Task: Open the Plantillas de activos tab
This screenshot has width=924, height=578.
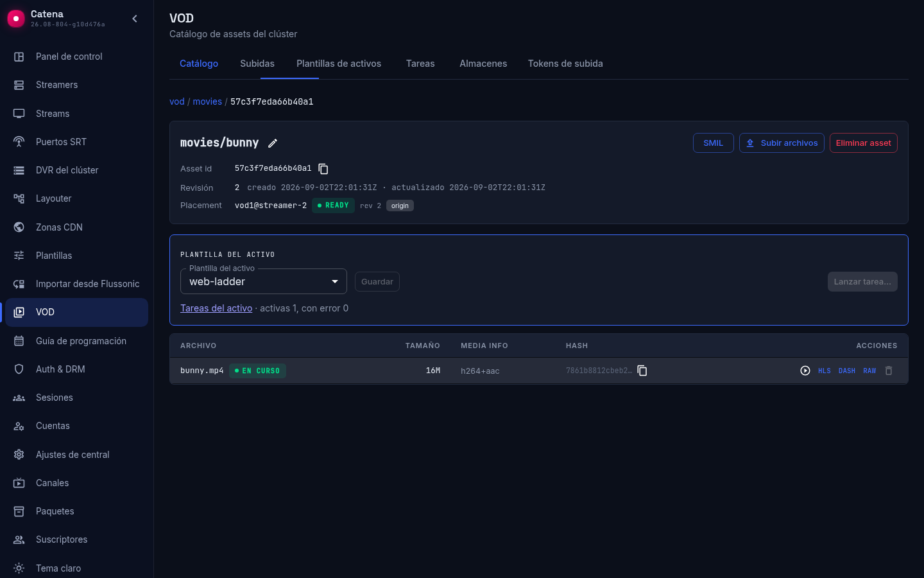Action: [x=339, y=64]
